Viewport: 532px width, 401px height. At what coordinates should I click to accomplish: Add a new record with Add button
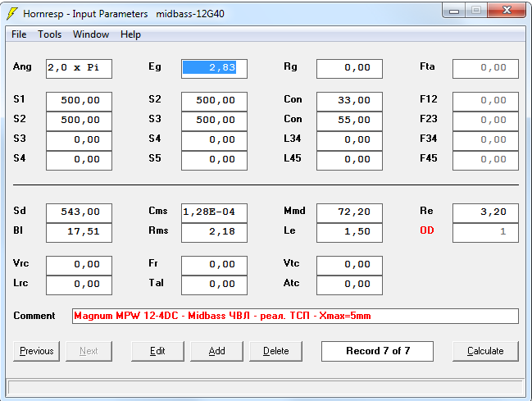coord(216,351)
